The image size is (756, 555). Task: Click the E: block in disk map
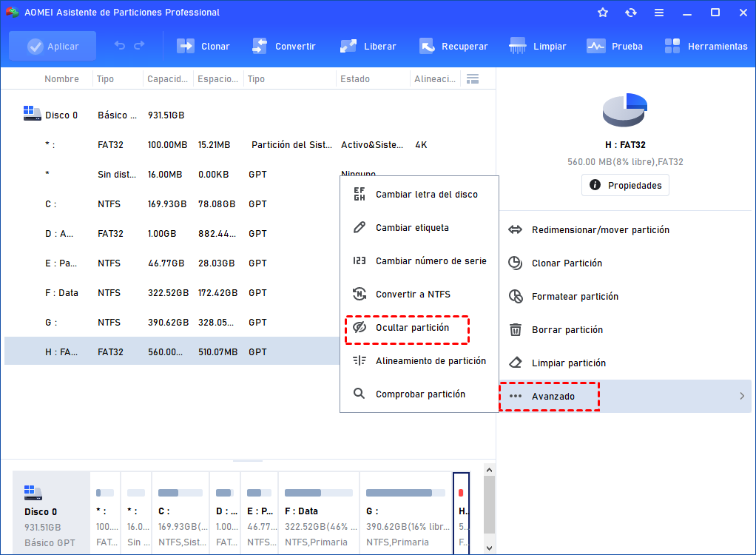(260, 513)
